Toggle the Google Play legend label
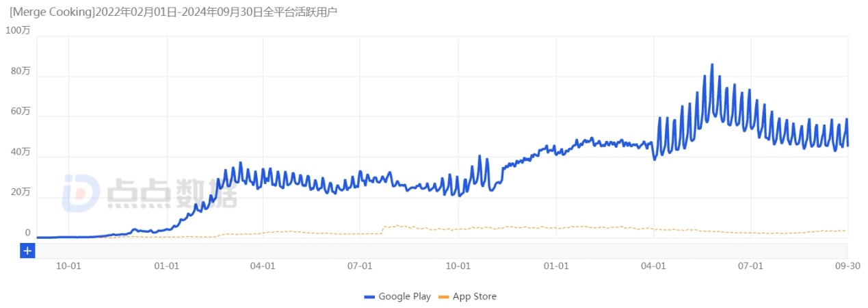The height and width of the screenshot is (308, 868). pyautogui.click(x=406, y=296)
